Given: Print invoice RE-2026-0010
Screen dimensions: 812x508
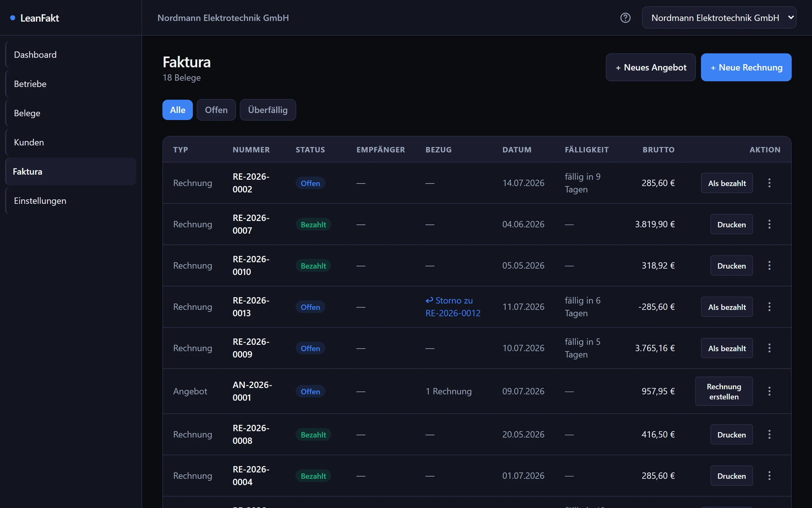Looking at the screenshot, I should pyautogui.click(x=731, y=265).
